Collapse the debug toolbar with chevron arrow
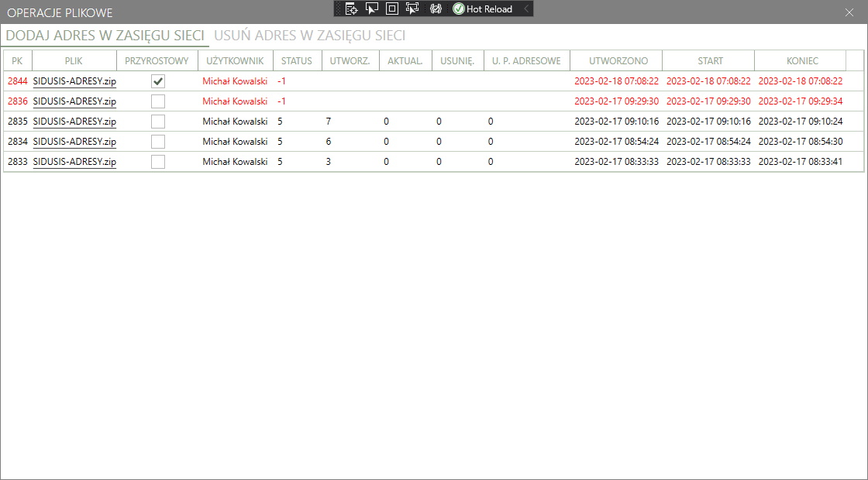 point(526,9)
